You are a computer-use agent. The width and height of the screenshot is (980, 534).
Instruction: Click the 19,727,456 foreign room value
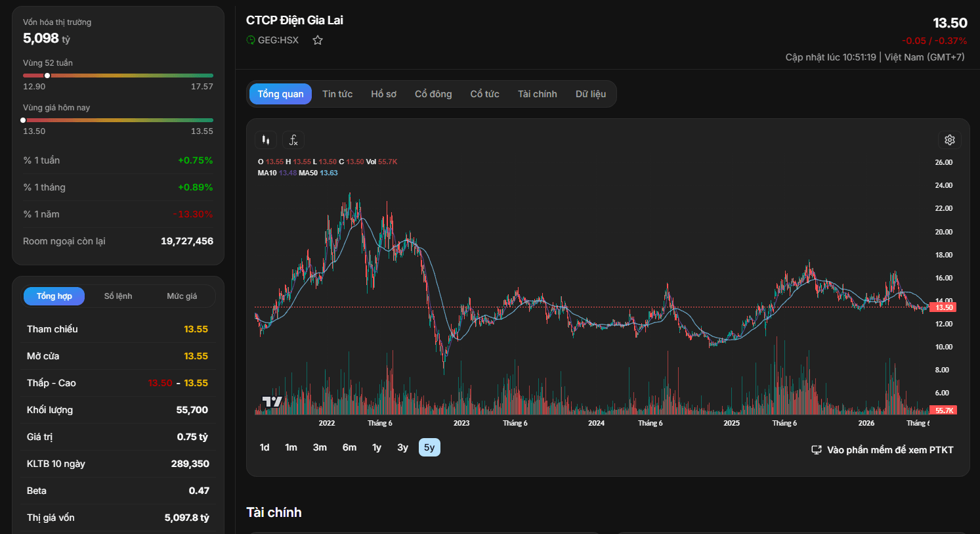187,241
